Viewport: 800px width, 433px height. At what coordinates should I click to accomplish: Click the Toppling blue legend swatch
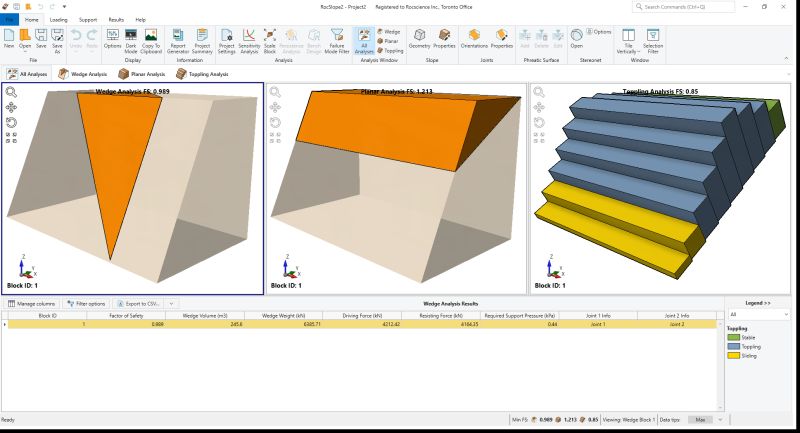tap(734, 346)
